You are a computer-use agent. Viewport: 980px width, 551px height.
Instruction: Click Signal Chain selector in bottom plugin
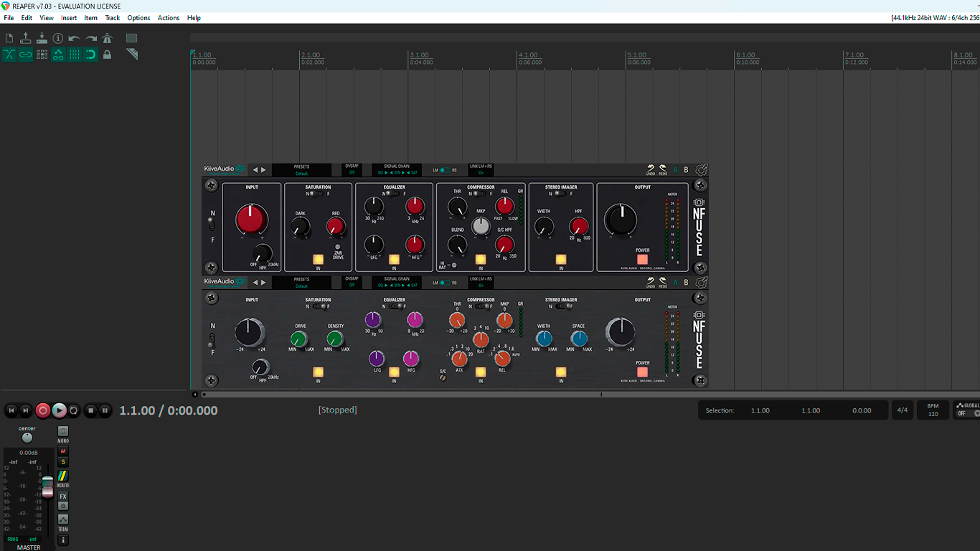click(397, 283)
